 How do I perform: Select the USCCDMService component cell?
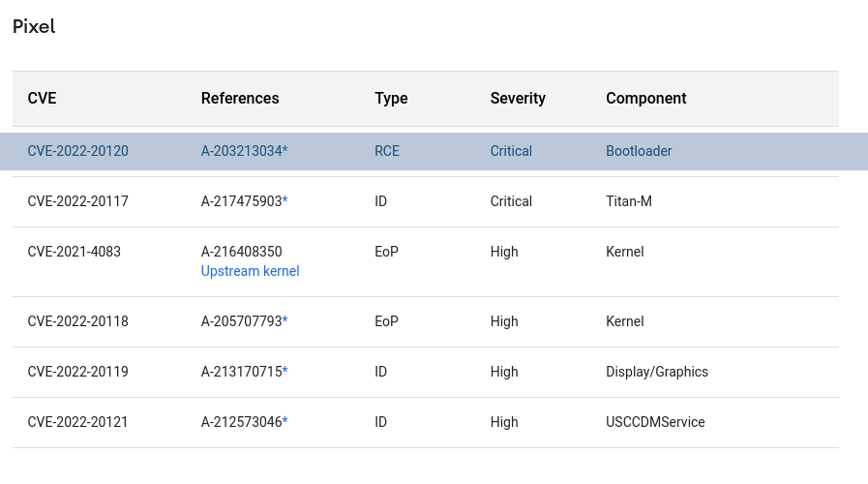[655, 422]
